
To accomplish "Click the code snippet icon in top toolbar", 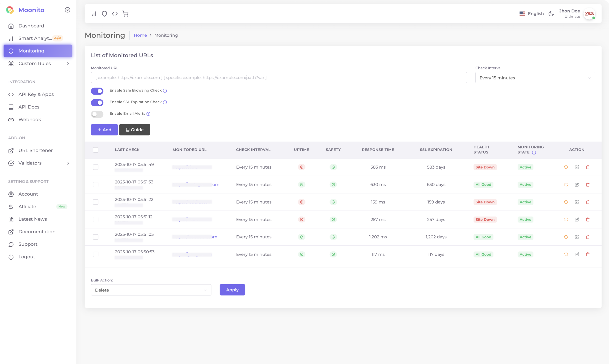I will click(x=114, y=13).
